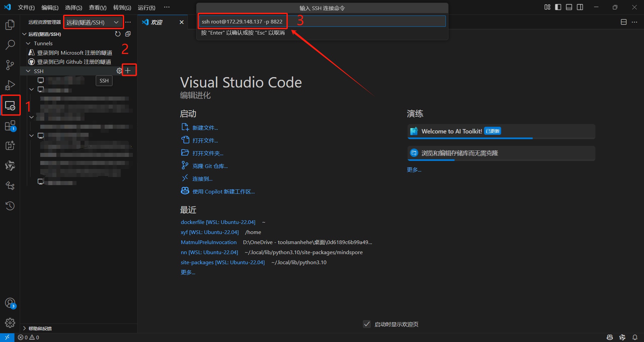Open the View menu
The width and height of the screenshot is (644, 342).
point(98,7)
